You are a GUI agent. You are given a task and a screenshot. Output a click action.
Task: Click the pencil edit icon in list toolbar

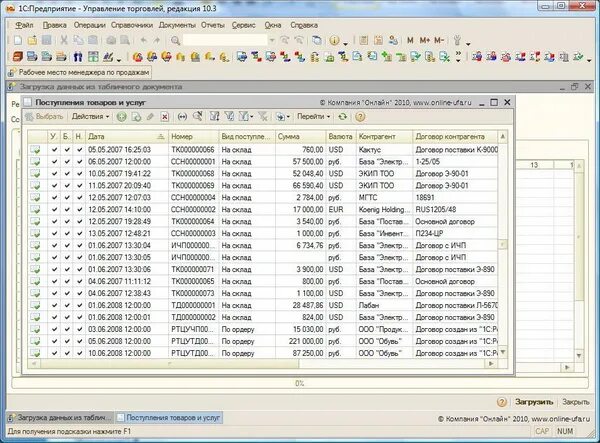150,117
